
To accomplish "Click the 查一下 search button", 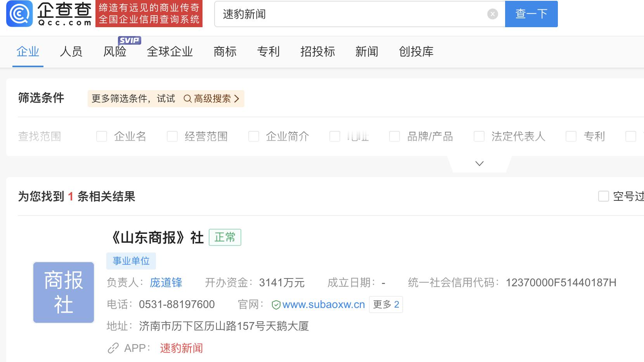I will pos(531,14).
